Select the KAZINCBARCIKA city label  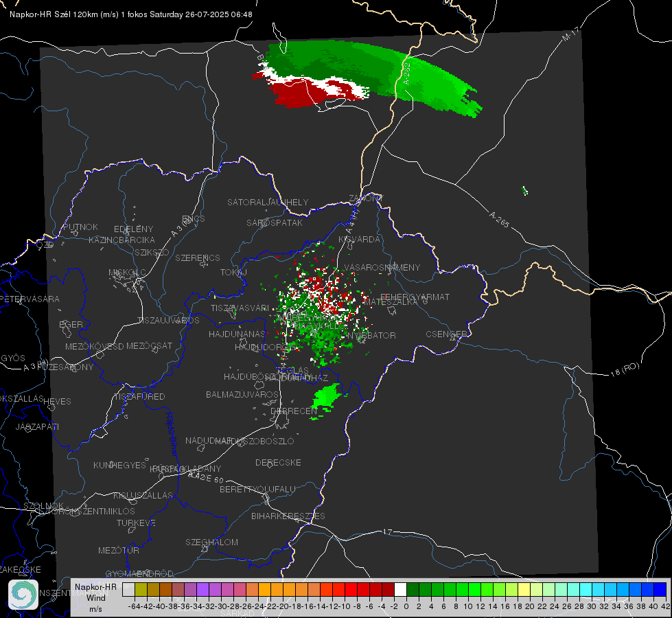(x=121, y=240)
